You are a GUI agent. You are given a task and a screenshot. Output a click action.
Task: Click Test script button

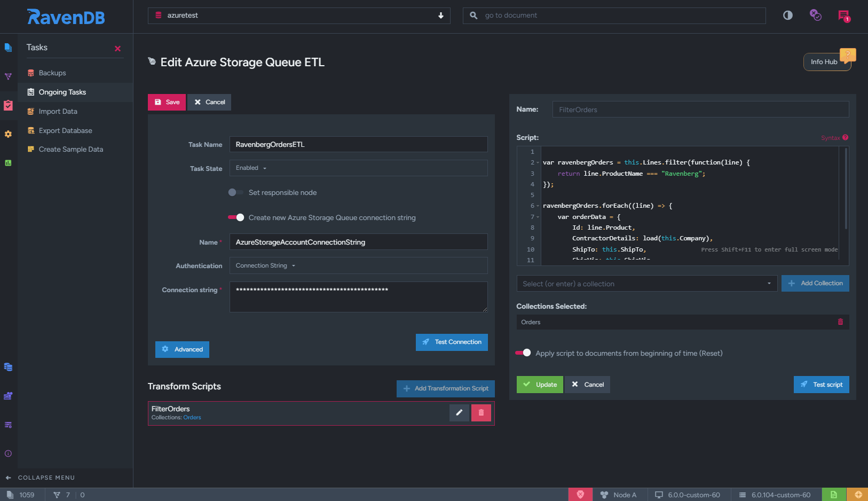(822, 385)
